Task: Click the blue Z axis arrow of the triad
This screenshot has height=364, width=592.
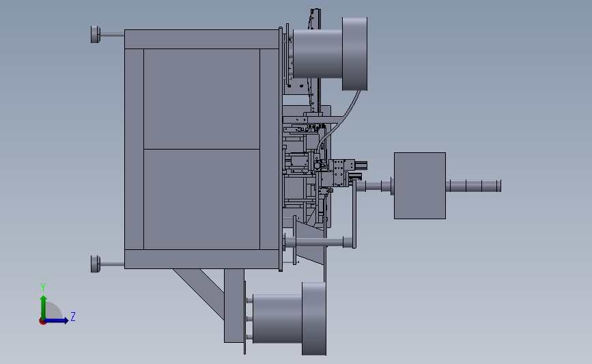Action: click(57, 321)
